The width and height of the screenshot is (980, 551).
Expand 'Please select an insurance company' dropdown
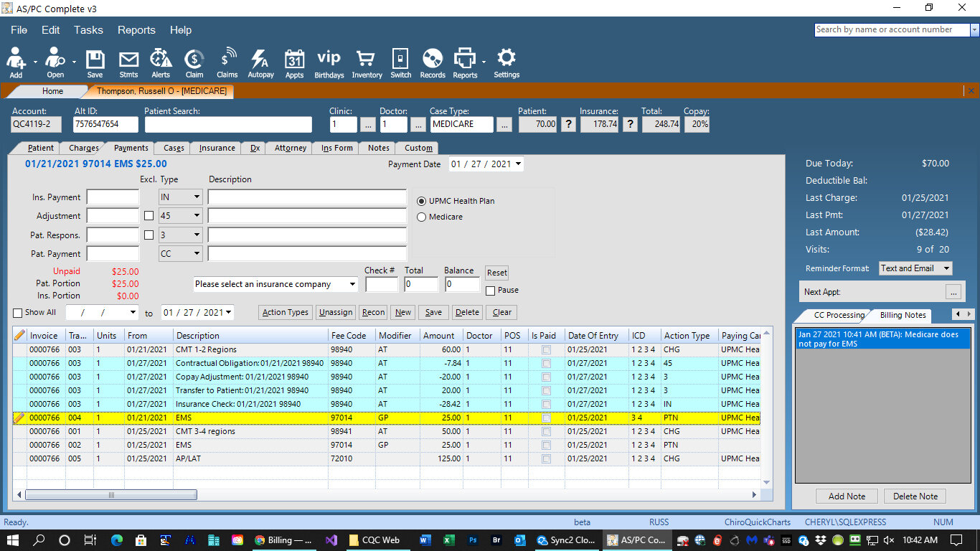pos(352,284)
